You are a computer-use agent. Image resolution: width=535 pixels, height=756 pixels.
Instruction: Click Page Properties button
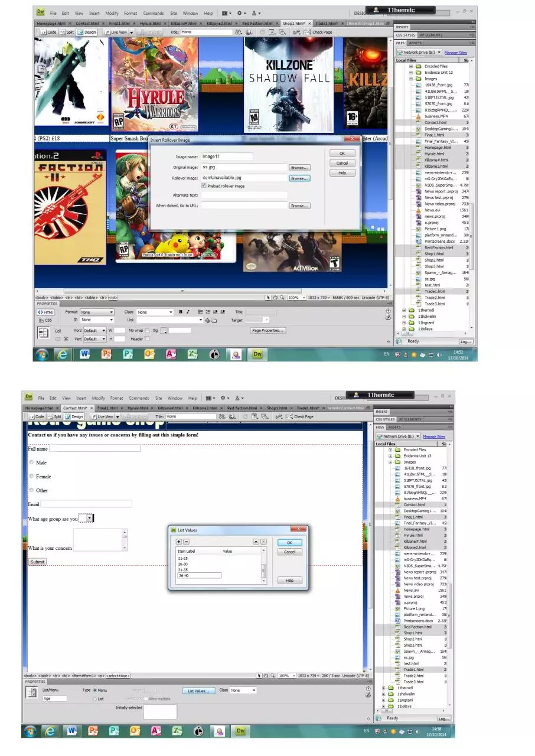pos(268,331)
